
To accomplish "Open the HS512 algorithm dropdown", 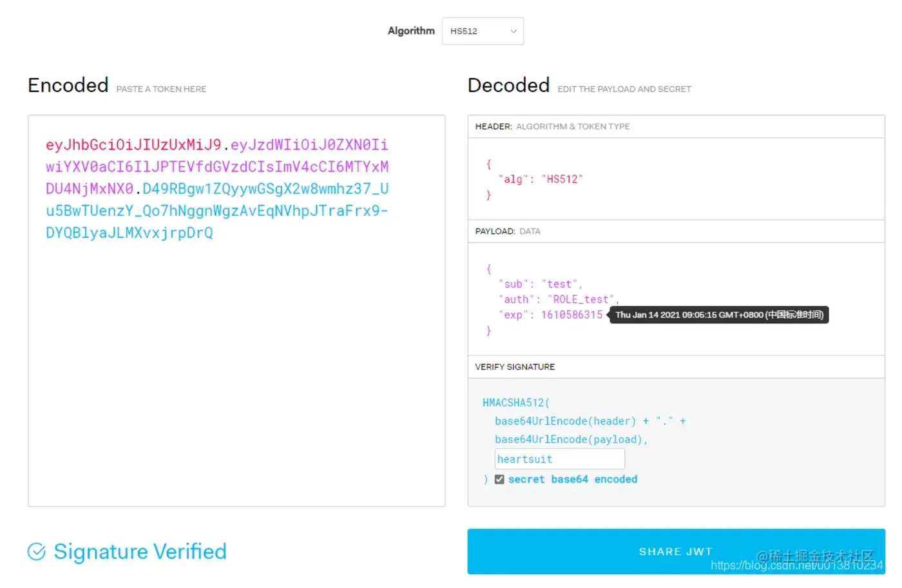I will coord(483,31).
